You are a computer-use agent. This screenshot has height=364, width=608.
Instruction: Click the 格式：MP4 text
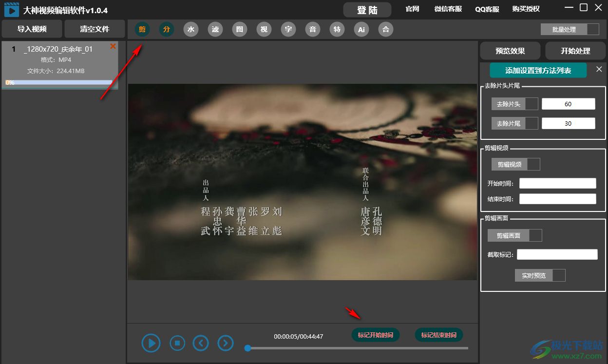pyautogui.click(x=56, y=60)
